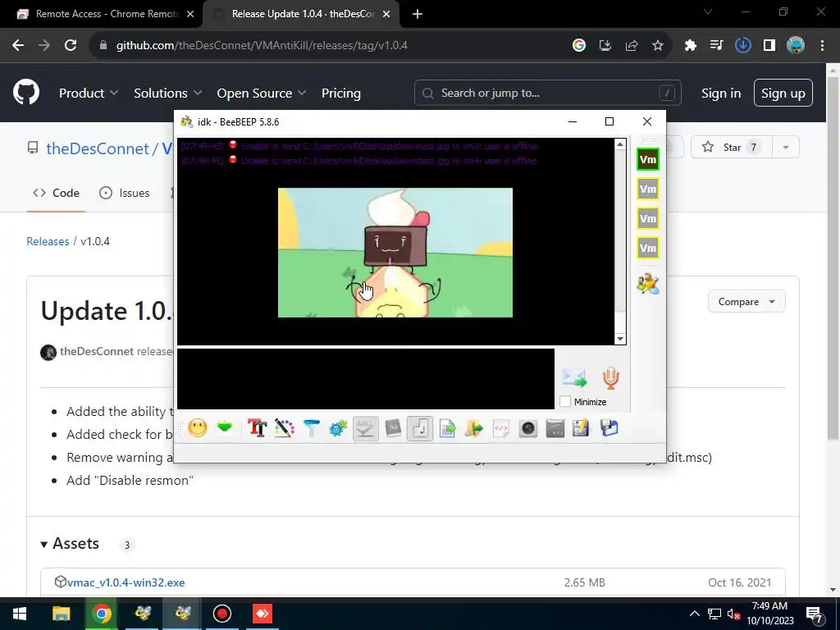Open the emoticons smiley picker in BeeBEEP

pos(198,428)
